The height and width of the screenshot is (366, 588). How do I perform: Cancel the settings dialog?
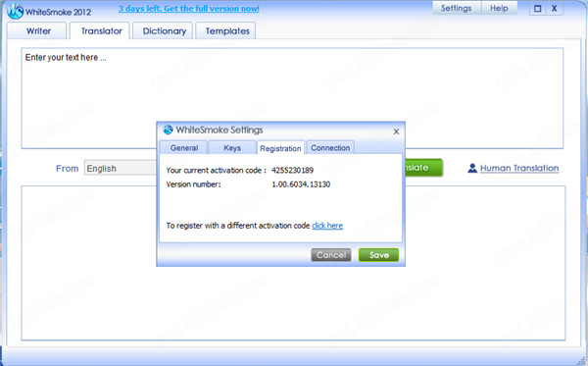(331, 255)
